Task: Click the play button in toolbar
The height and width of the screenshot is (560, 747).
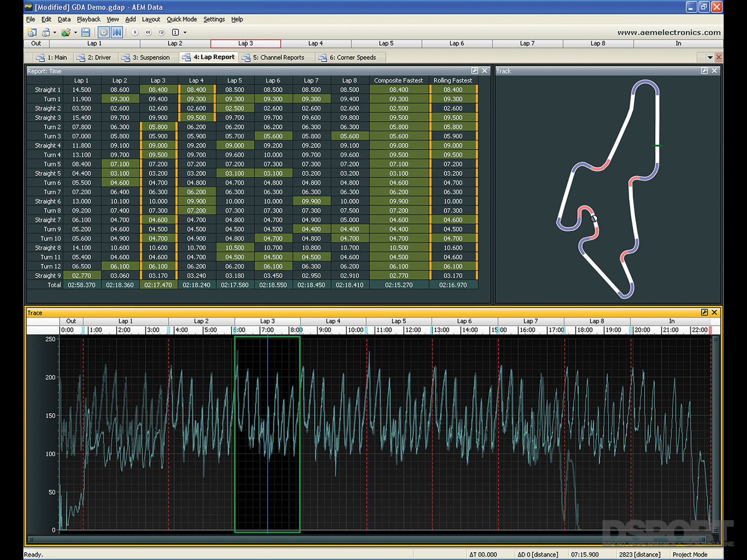Action: 135,33
